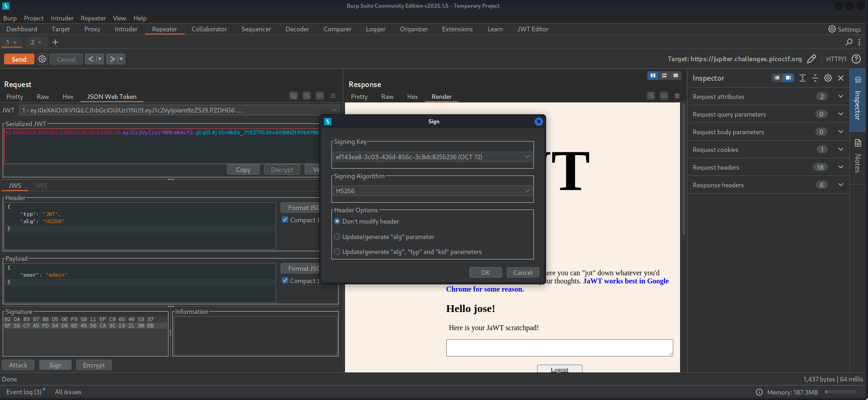Click the Attack button

coord(18,365)
